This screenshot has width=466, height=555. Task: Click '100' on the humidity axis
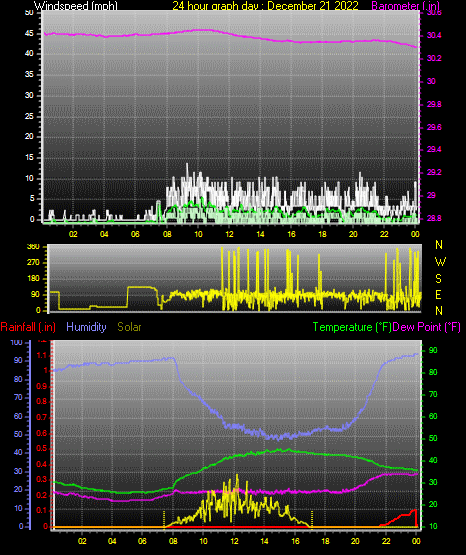(x=17, y=342)
